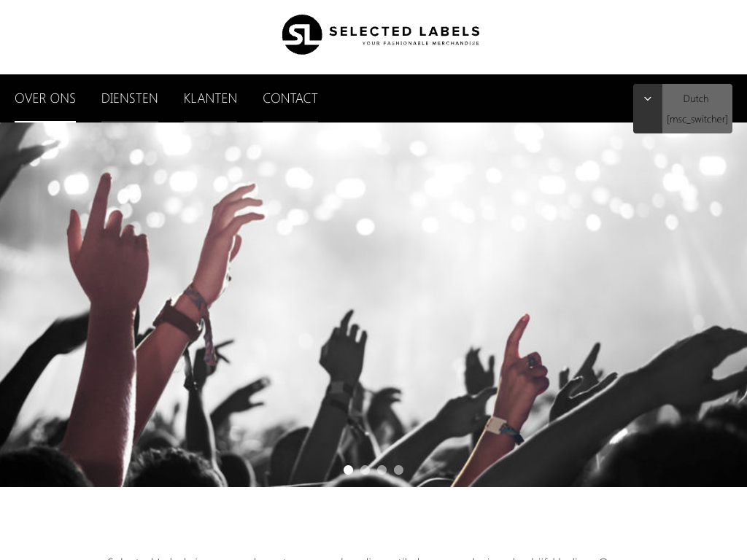Screen dimensions: 747x560
Task: Navigate to the Contact page
Action: [290, 98]
